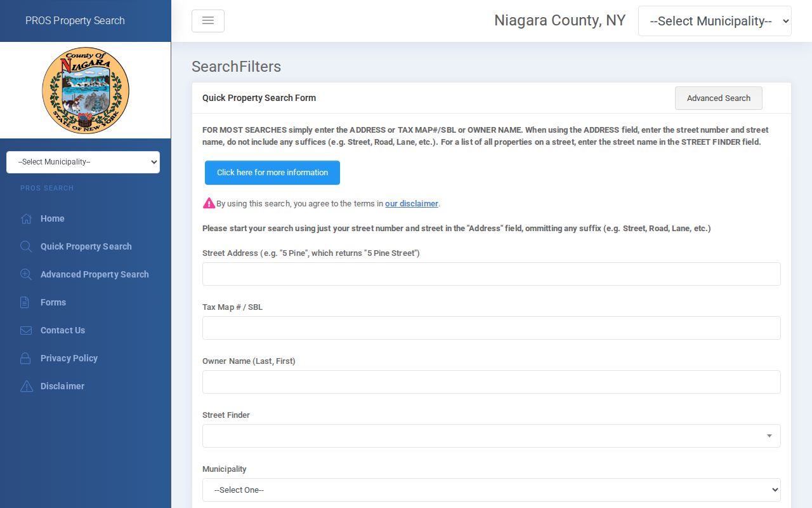The height and width of the screenshot is (508, 812).
Task: Click the 'Click here for more information' button
Action: [272, 173]
